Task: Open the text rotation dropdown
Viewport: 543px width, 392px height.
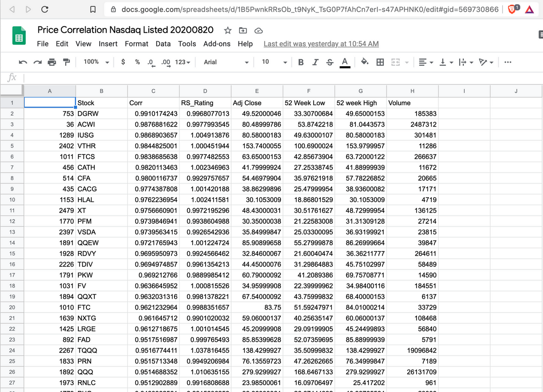Action: (486, 62)
